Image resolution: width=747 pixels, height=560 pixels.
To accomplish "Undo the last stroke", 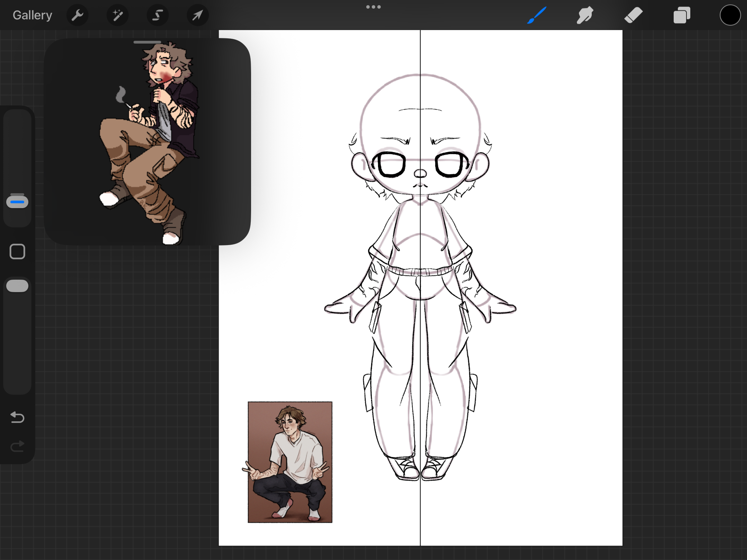I will point(17,418).
